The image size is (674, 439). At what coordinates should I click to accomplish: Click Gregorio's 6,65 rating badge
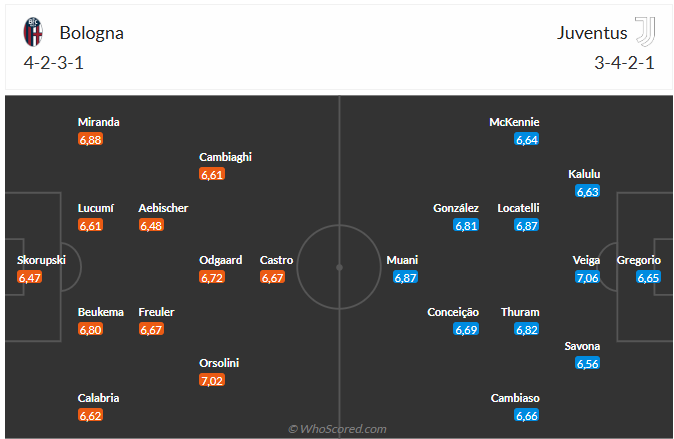tap(649, 278)
